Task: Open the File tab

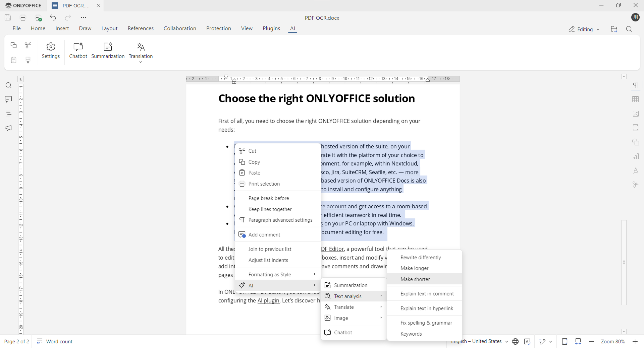Action: tap(16, 28)
